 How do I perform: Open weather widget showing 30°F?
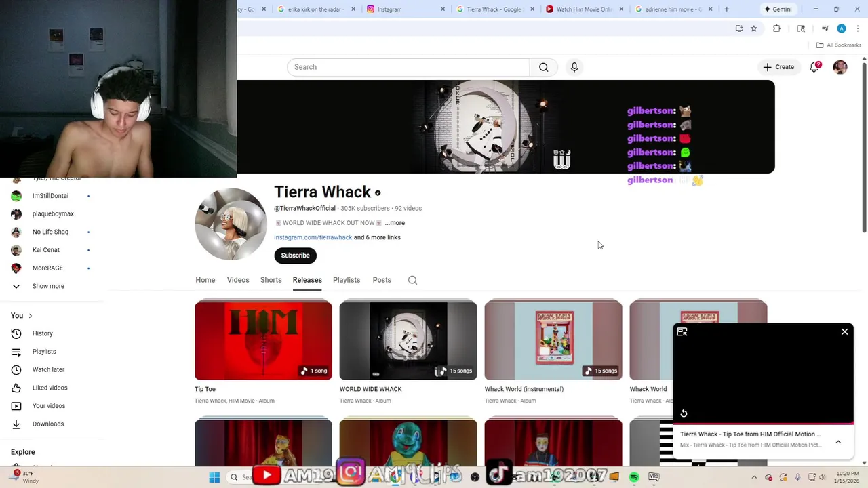[x=24, y=477]
